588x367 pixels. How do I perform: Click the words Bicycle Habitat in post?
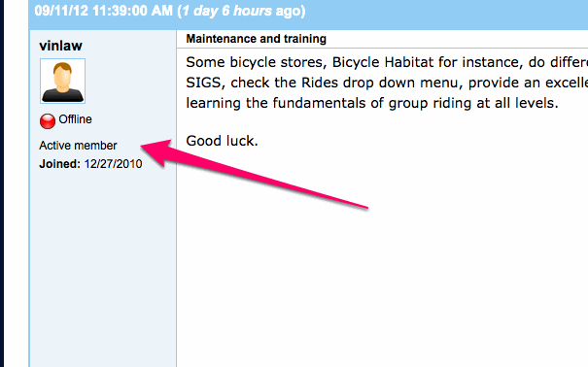click(383, 62)
